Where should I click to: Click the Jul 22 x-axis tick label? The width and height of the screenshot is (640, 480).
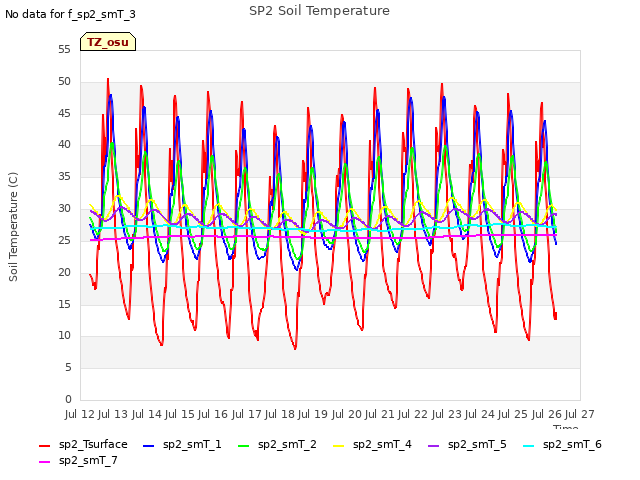tap(413, 414)
